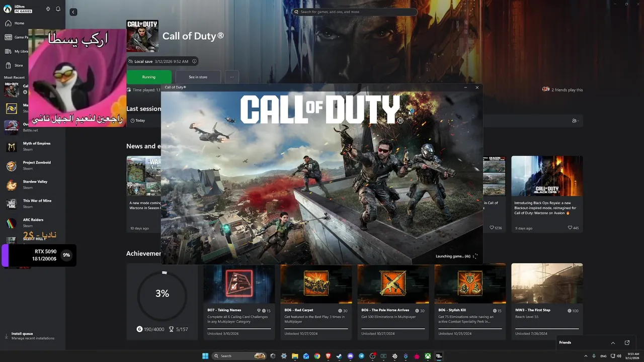The image size is (644, 362).
Task: Click the Time played stat
Action: 144,90
